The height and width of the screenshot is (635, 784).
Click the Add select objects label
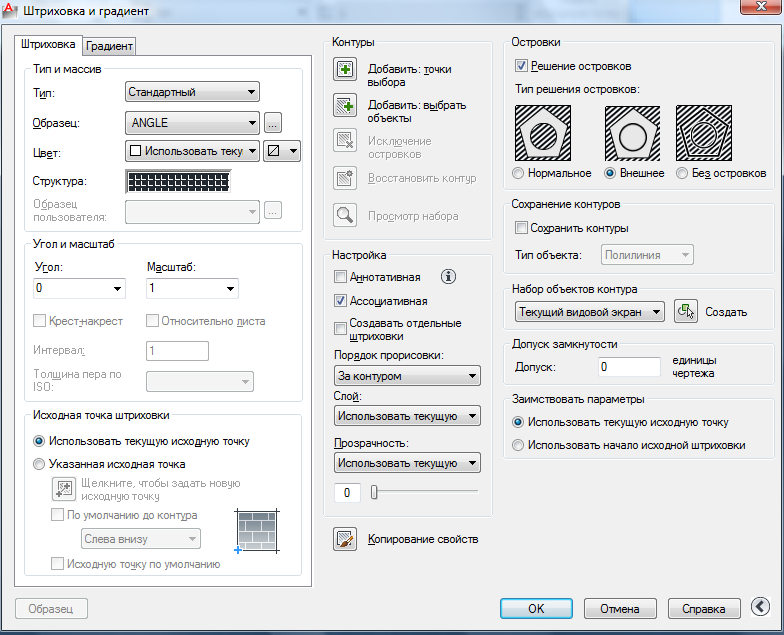(417, 112)
